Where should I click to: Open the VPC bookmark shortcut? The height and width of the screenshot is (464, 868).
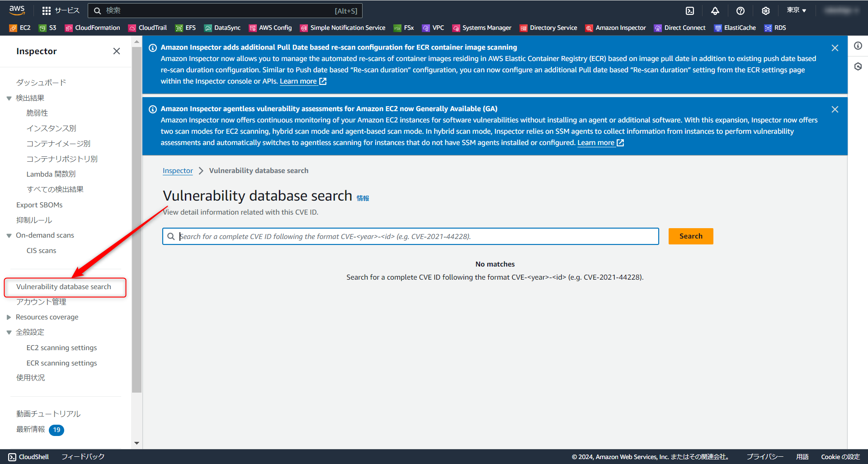coord(433,28)
